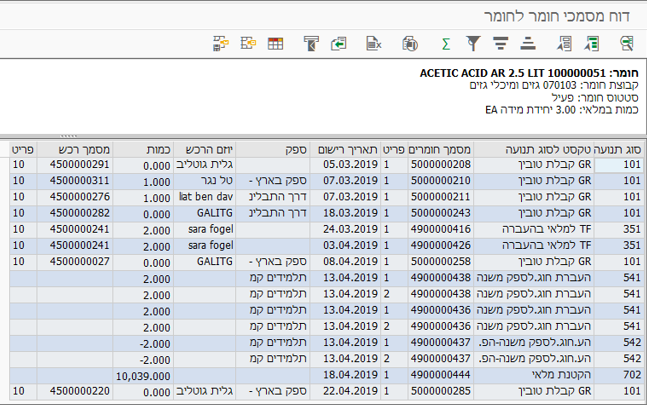This screenshot has width=647, height=405.
Task: Click the inverted bars sort-down icon
Action: pos(501,43)
